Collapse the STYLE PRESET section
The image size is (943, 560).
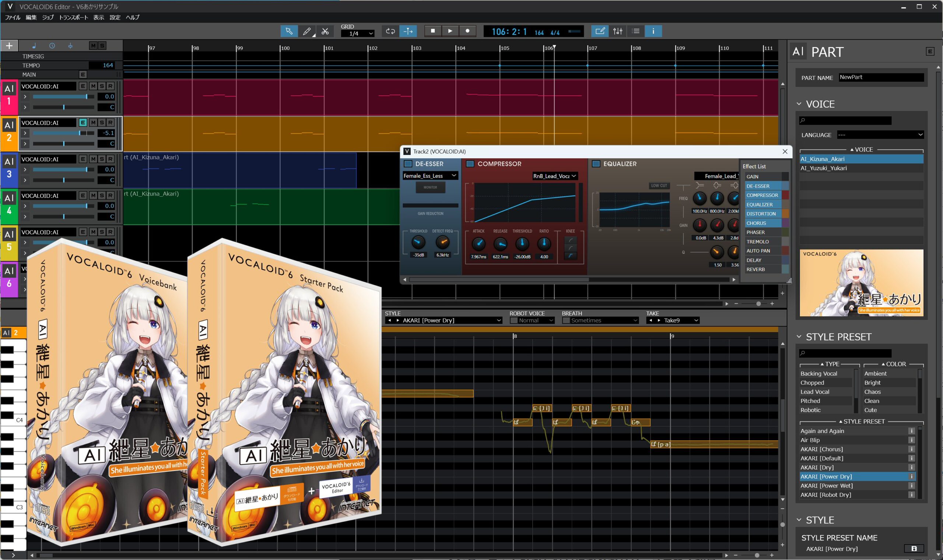(x=799, y=337)
